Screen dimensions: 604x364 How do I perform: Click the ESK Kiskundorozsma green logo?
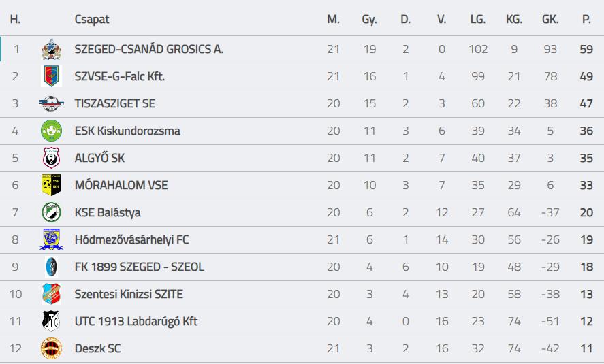click(x=51, y=131)
